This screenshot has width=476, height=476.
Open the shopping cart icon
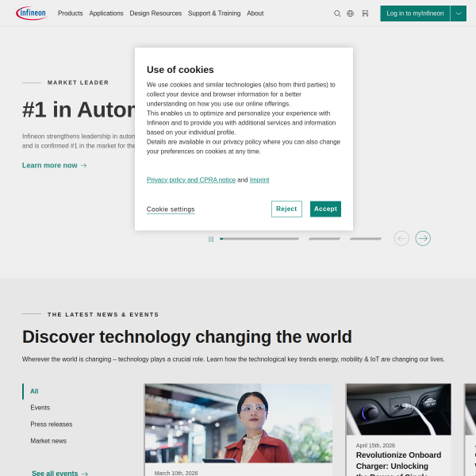[x=365, y=13]
